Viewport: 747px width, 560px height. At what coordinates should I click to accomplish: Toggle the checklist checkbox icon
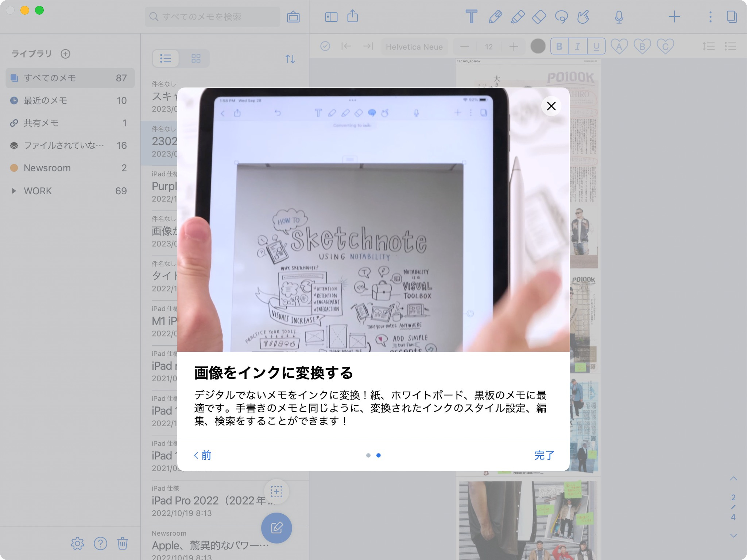tap(325, 46)
